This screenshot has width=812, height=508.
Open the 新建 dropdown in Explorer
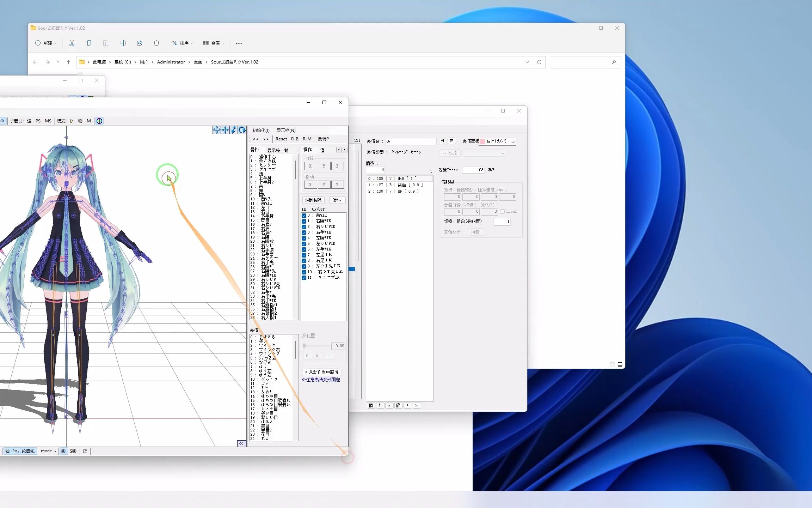click(x=46, y=43)
